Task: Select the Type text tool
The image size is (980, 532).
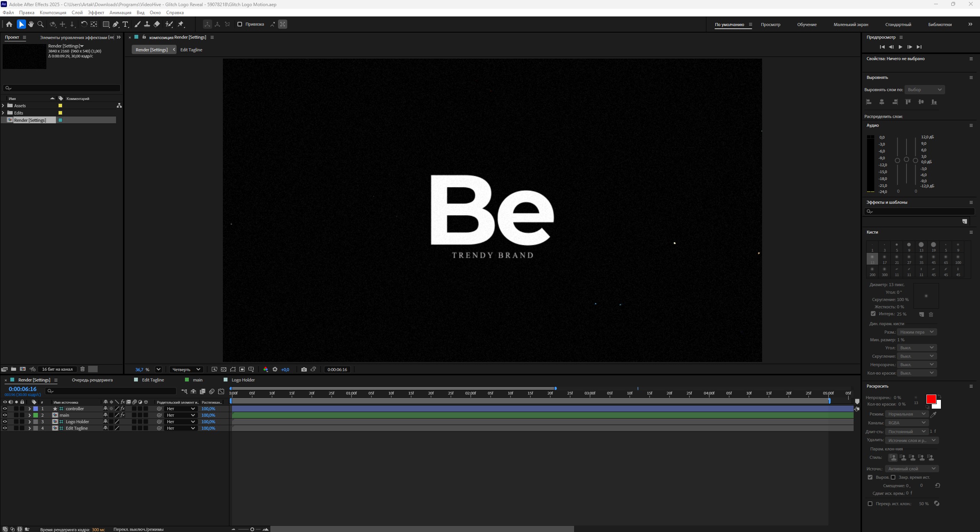Action: point(125,24)
